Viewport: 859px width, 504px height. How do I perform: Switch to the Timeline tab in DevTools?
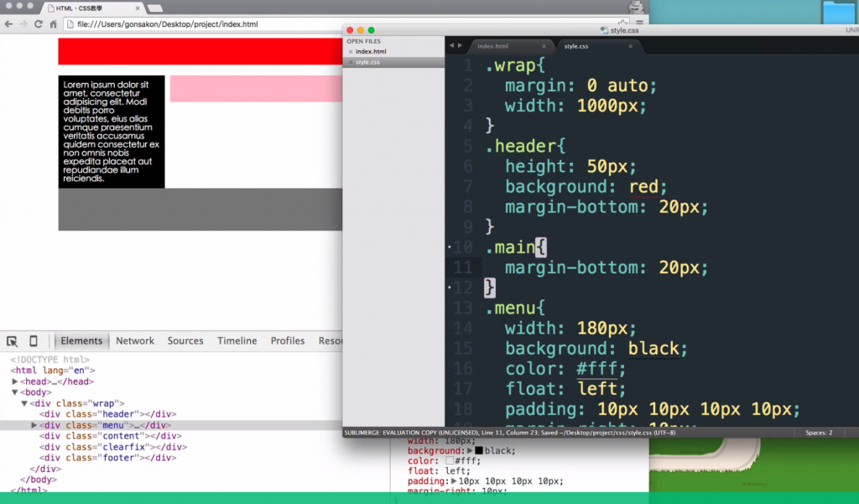(237, 340)
